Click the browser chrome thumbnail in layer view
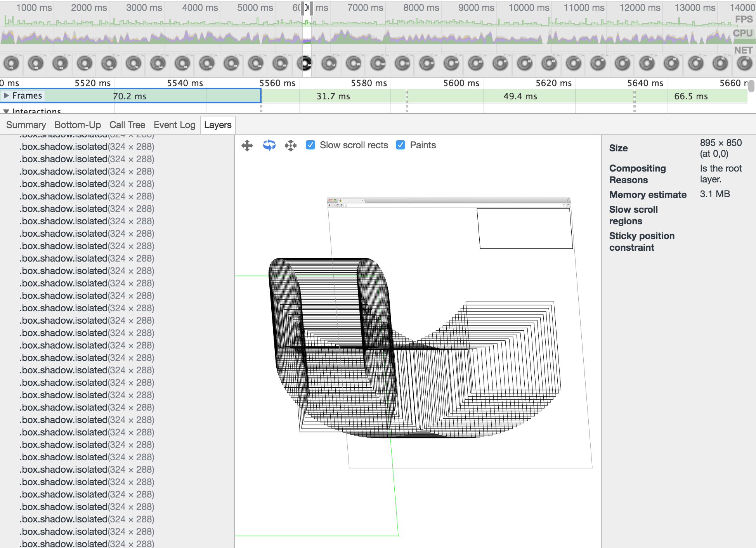Screen dimensions: 756x548 click(x=448, y=202)
